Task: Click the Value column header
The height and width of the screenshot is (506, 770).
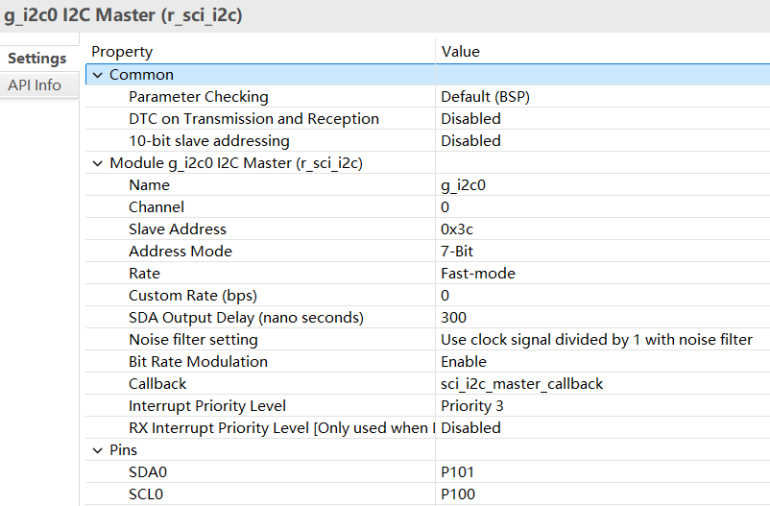Action: [460, 52]
